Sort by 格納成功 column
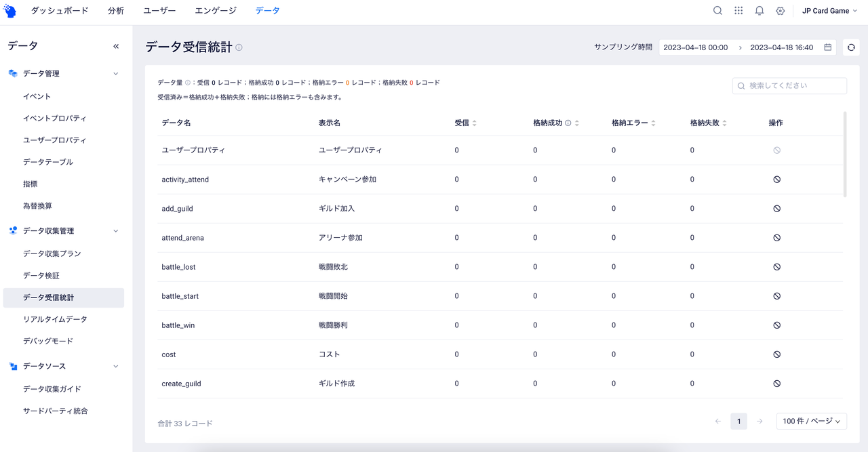Screen dimensions: 868x452 577,123
